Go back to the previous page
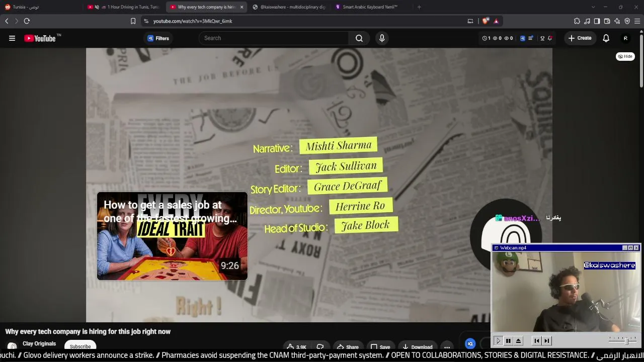 click(7, 21)
